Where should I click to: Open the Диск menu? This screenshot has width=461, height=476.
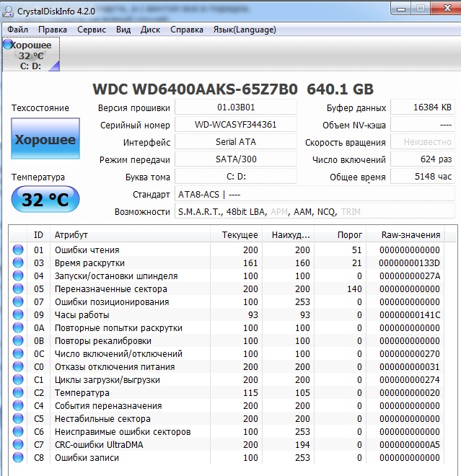[x=150, y=30]
